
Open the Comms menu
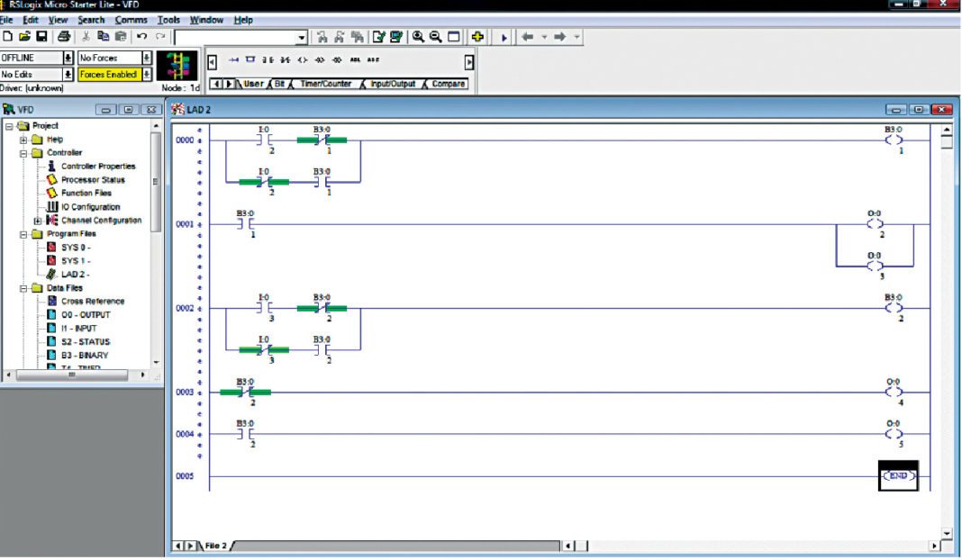132,19
